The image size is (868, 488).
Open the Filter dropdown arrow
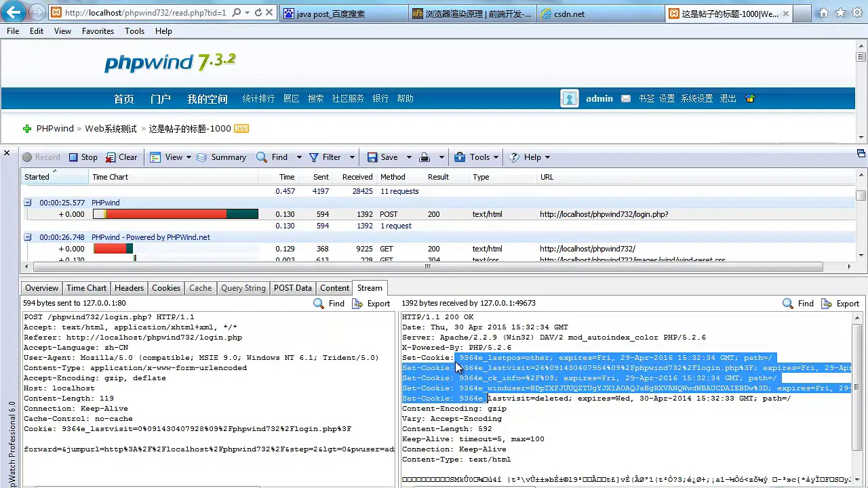coord(351,157)
